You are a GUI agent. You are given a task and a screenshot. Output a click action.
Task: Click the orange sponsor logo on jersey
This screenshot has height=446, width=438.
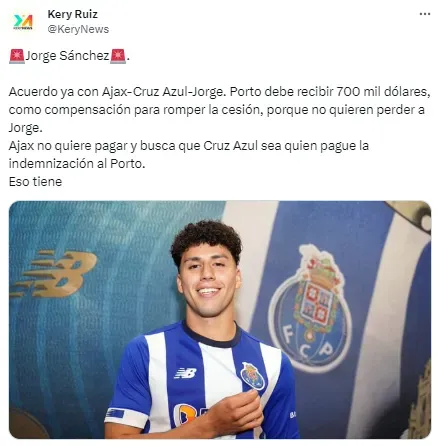[x=187, y=414]
